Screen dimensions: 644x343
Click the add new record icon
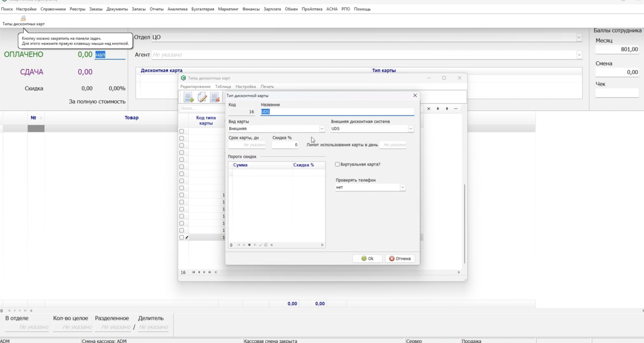point(188,97)
